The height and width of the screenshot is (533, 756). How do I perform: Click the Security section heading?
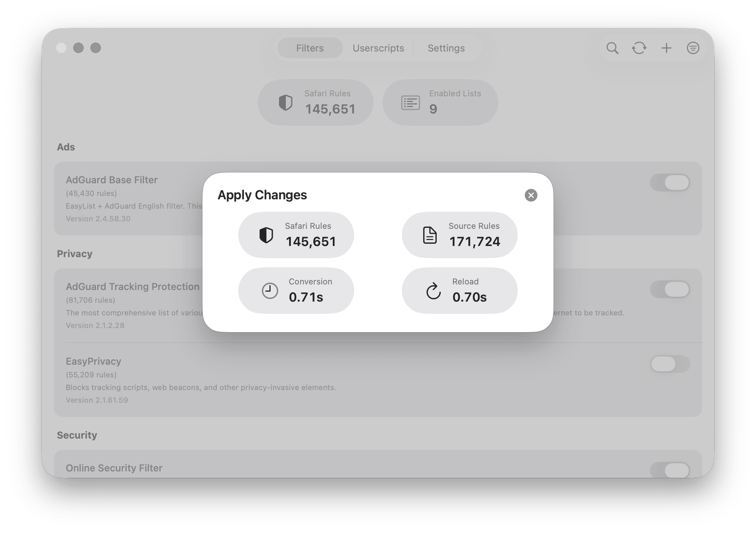[x=77, y=435]
